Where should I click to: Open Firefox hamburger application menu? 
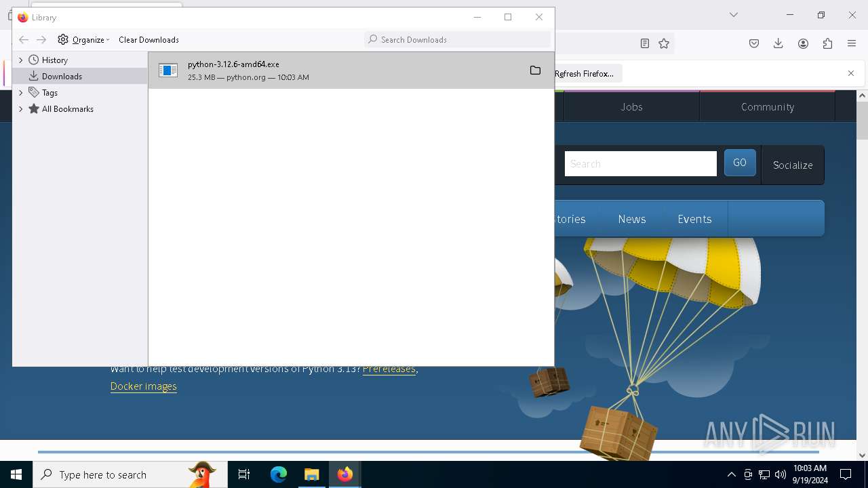852,43
